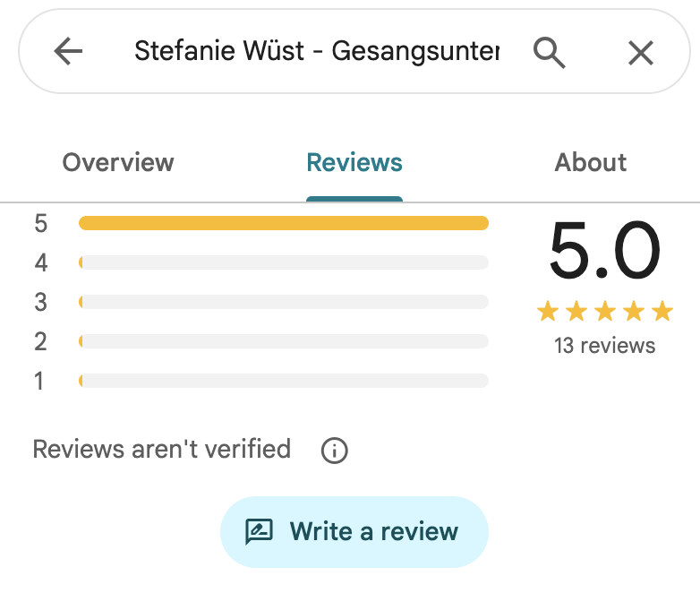Select the 4-star rating bar
The width and height of the screenshot is (700, 593).
coord(284,262)
